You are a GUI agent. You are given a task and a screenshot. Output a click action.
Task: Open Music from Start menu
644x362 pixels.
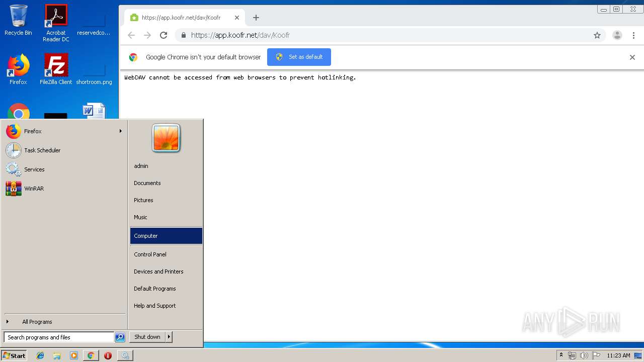166,217
